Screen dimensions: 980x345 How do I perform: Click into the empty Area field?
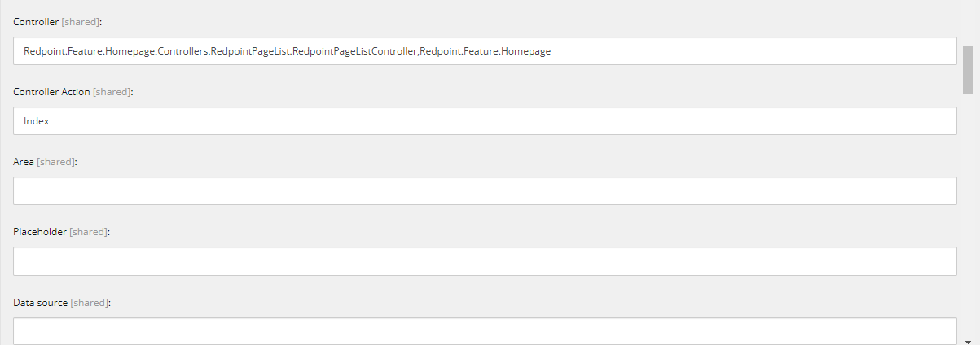pos(485,191)
